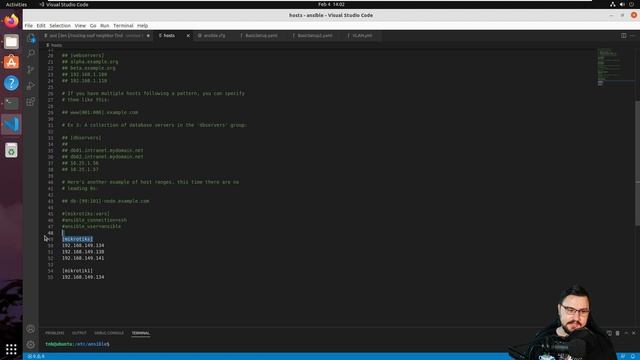
Task: Click the feedback icon in status bar
Action: [x=623, y=356]
